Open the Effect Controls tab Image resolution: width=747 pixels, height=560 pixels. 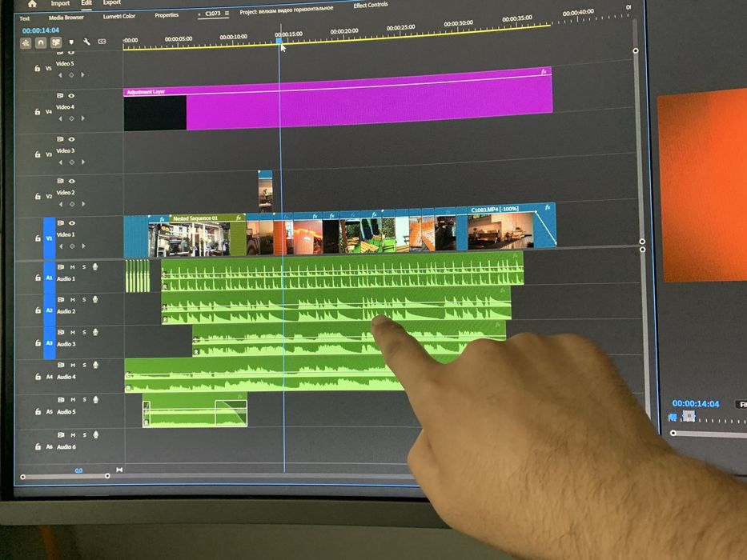click(x=371, y=6)
